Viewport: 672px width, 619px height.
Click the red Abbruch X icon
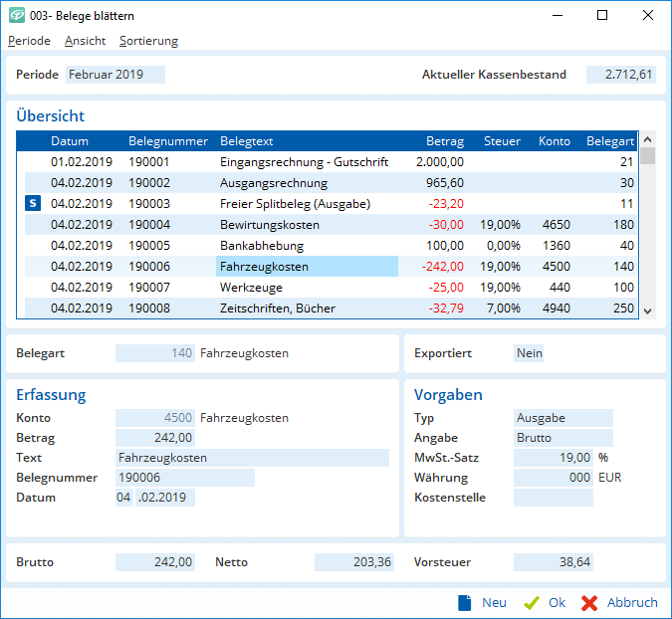(589, 602)
